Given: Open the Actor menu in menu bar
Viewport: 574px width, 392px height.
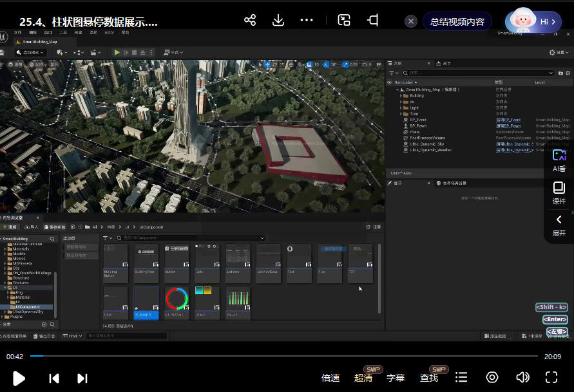Looking at the screenshot, I should [109, 32].
